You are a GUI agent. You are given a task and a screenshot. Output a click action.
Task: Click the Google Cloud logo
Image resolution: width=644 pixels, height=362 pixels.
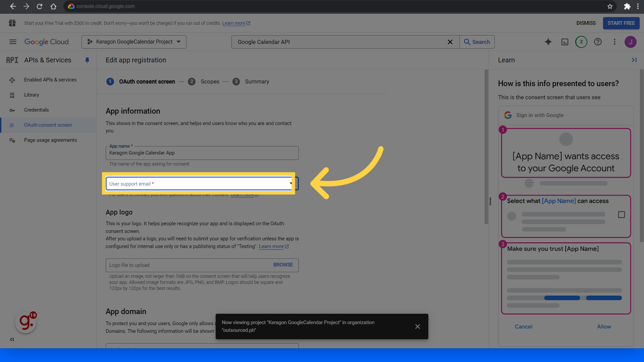pos(46,42)
